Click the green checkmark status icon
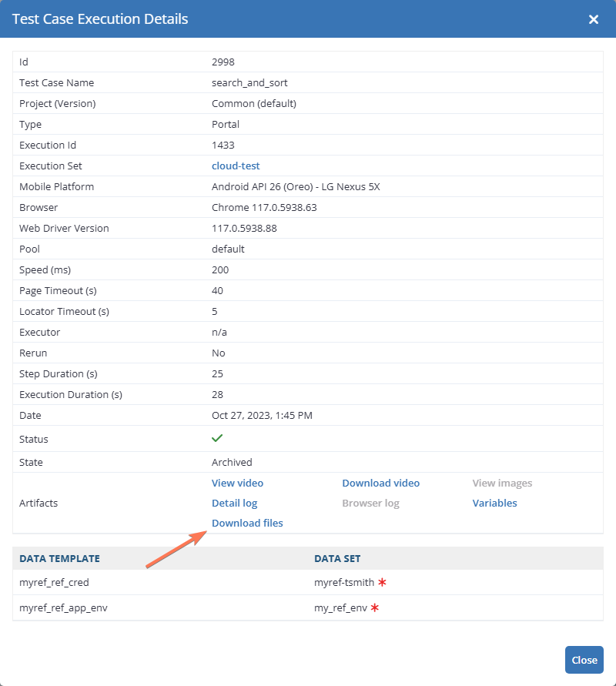The image size is (616, 686). point(217,438)
